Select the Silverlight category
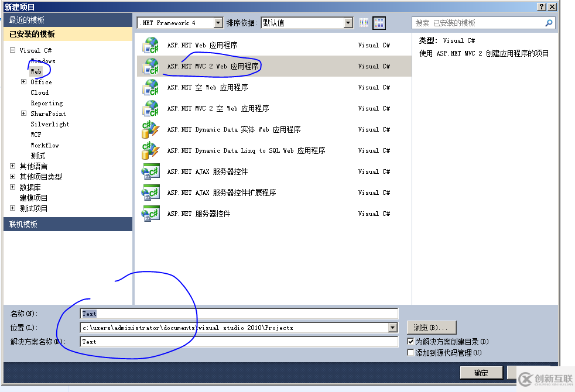Image resolution: width=575 pixels, height=392 pixels. 50,124
